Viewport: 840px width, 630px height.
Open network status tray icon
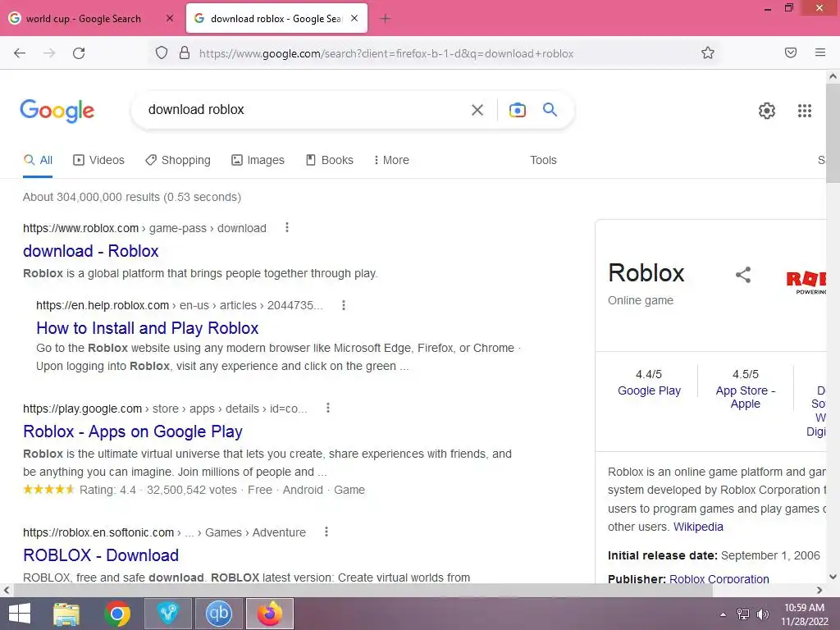(743, 614)
